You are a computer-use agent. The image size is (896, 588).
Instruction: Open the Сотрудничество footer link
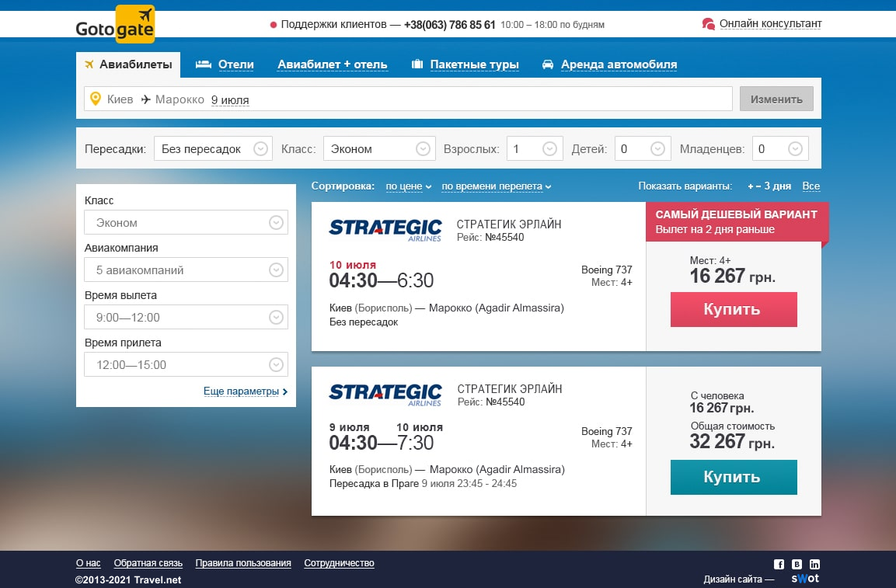[339, 563]
